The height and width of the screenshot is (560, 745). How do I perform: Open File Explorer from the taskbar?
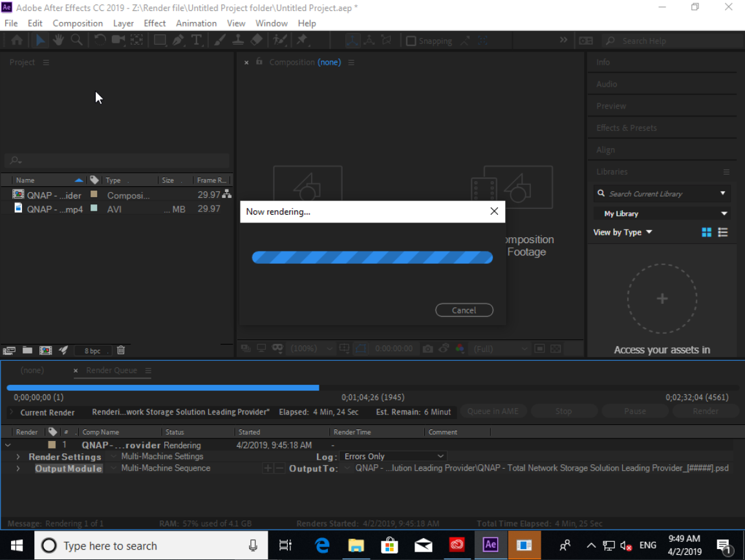(356, 545)
